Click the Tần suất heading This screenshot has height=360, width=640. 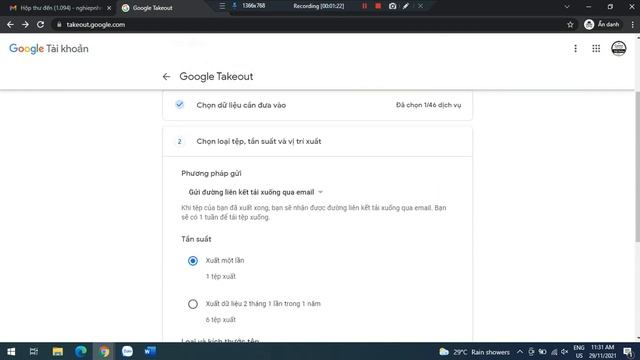pyautogui.click(x=196, y=239)
